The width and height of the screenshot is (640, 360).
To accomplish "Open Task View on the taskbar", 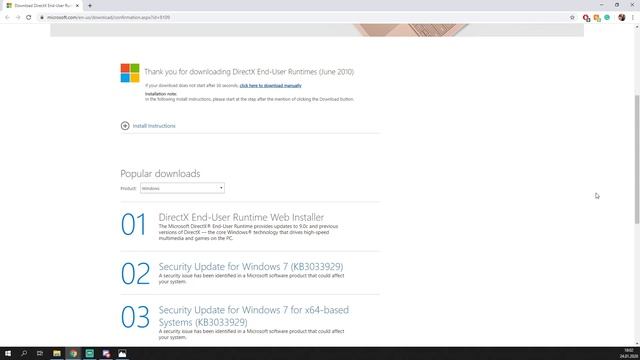I will coord(40,353).
